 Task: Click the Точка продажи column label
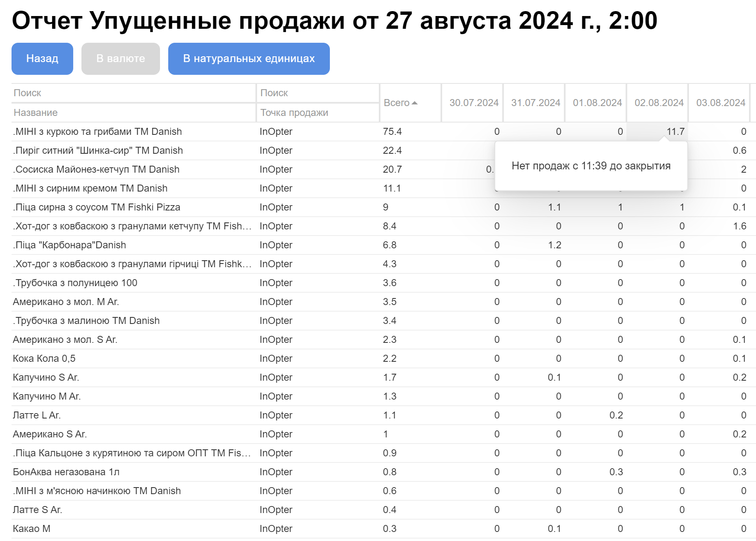294,113
